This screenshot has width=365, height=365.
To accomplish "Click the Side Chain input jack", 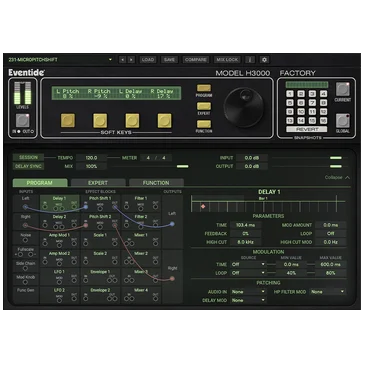I will click(25, 269).
